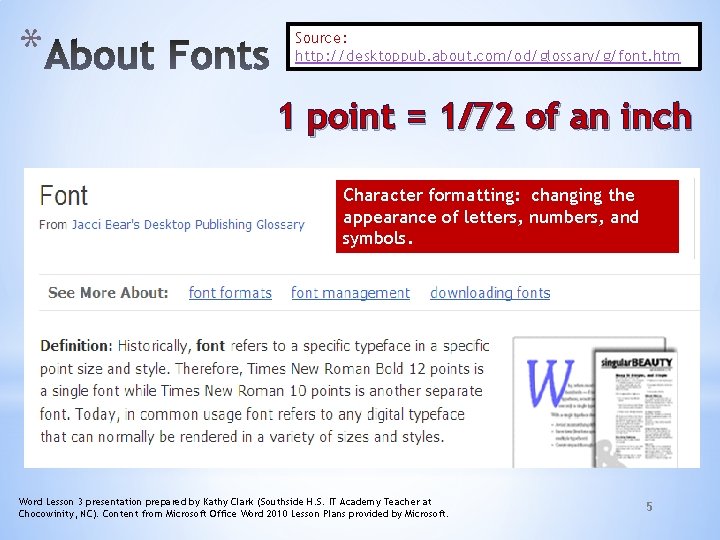
Task: Click the bold word 'font' in the definition
Action: pos(210,346)
